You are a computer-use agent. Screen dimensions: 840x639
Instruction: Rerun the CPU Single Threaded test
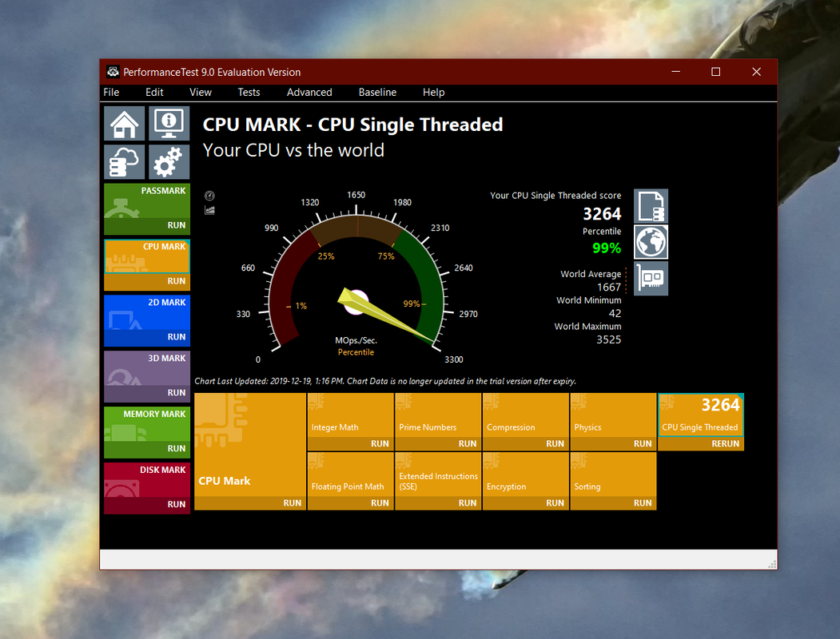tap(701, 443)
